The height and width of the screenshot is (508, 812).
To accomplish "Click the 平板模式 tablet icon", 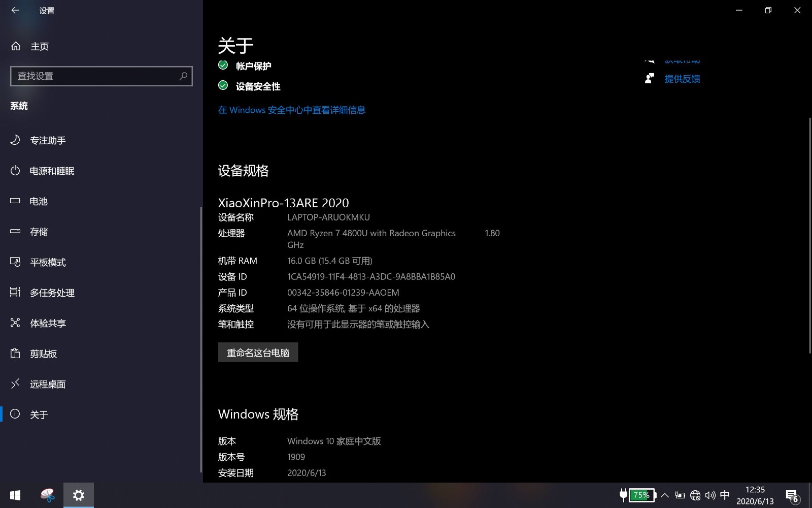I will click(15, 262).
